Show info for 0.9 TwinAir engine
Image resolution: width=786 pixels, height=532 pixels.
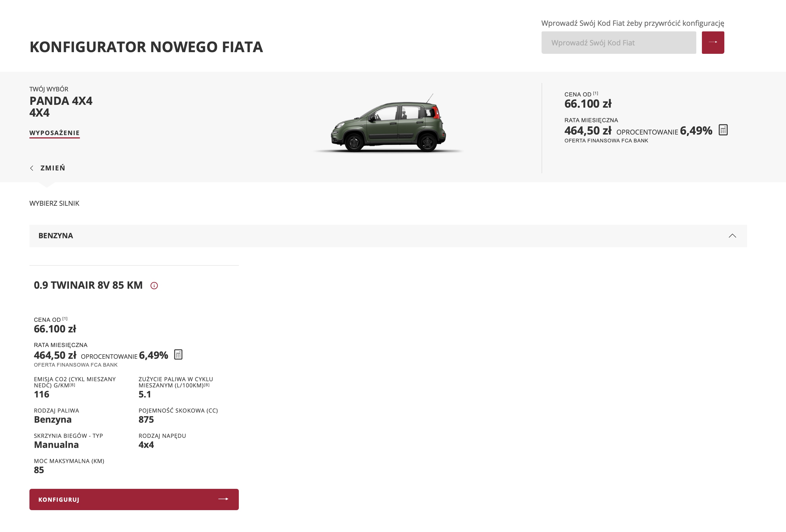[x=154, y=285]
